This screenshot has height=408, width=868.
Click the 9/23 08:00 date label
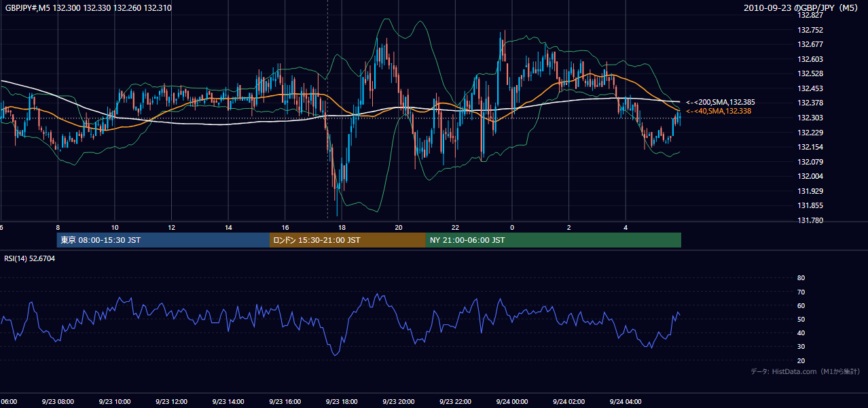[58, 402]
